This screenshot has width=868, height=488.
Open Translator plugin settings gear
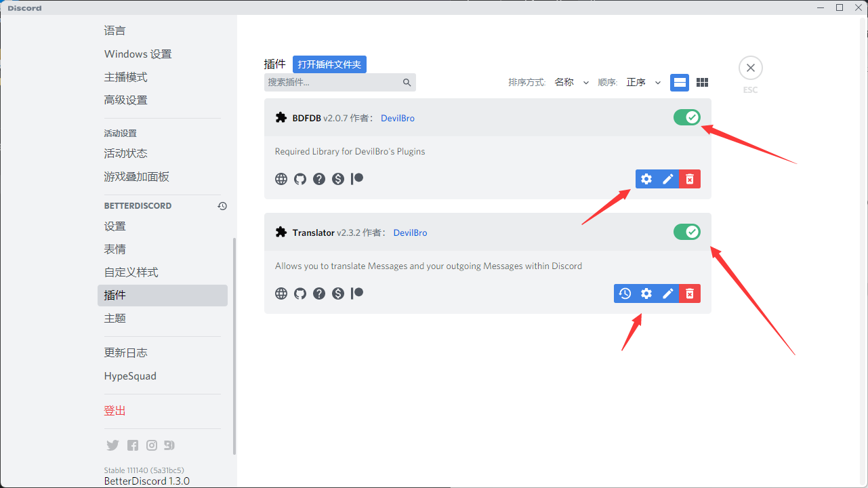point(646,293)
